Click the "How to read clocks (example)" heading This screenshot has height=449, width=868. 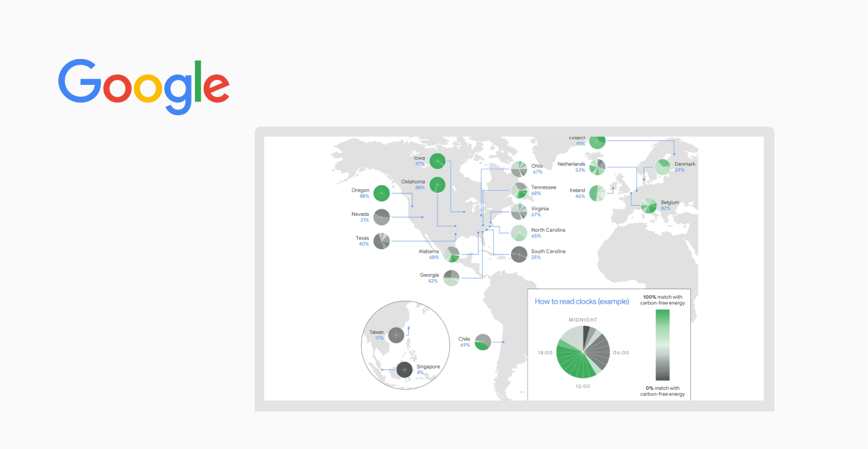pos(582,301)
